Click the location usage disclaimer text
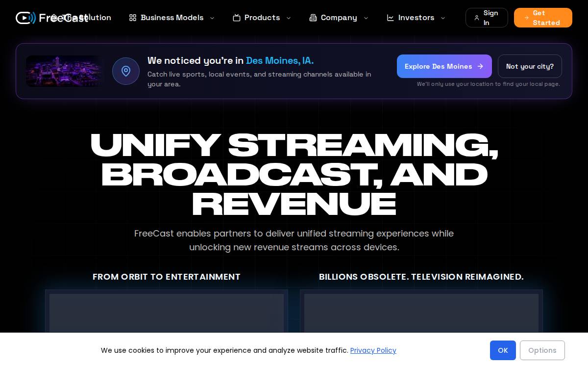This screenshot has width=588, height=368. (x=489, y=84)
